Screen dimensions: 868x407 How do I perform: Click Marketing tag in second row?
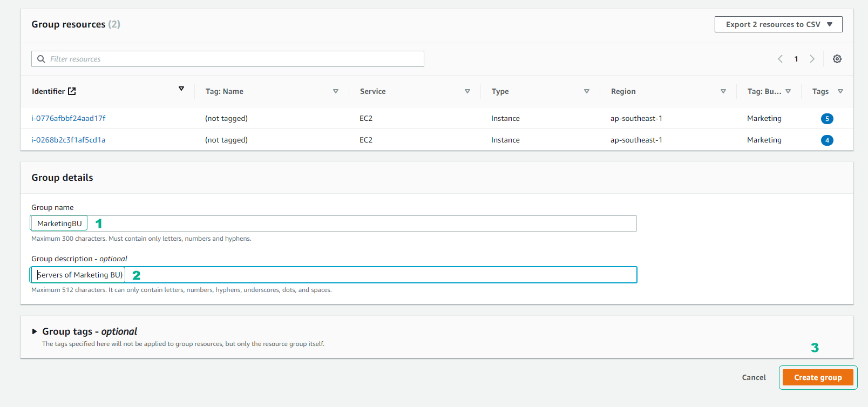point(764,140)
